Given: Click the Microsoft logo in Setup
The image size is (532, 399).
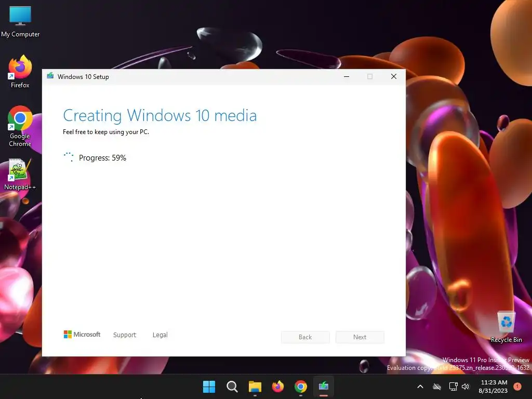Looking at the screenshot, I should [82, 335].
